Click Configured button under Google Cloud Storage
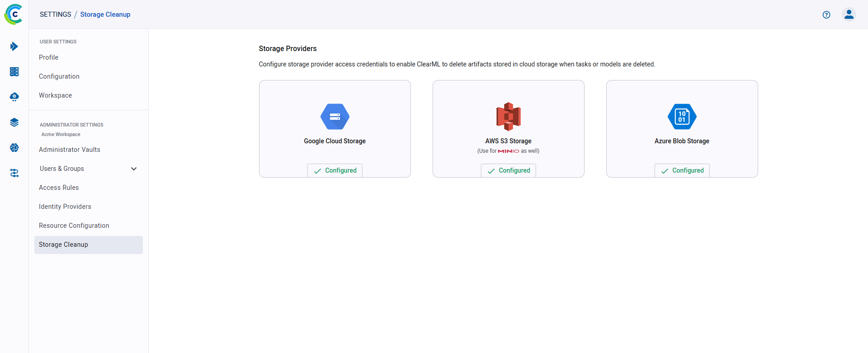The width and height of the screenshot is (868, 353). [x=335, y=170]
